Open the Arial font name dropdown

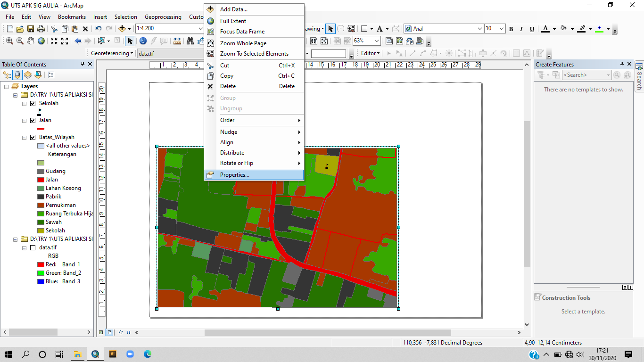(x=480, y=29)
